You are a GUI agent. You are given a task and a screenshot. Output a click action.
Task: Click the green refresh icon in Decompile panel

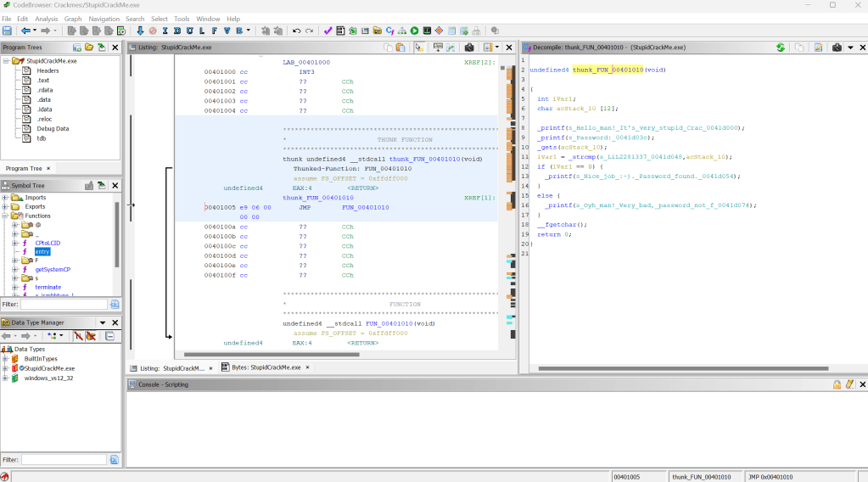[781, 48]
